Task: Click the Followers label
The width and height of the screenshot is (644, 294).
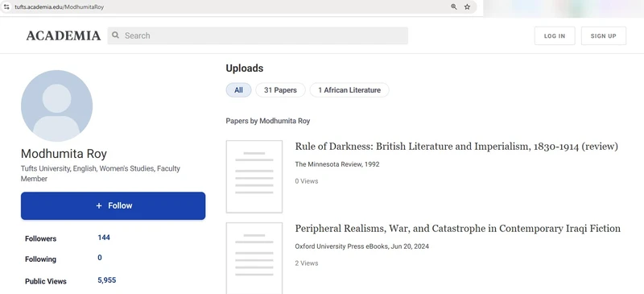Action: (41, 239)
